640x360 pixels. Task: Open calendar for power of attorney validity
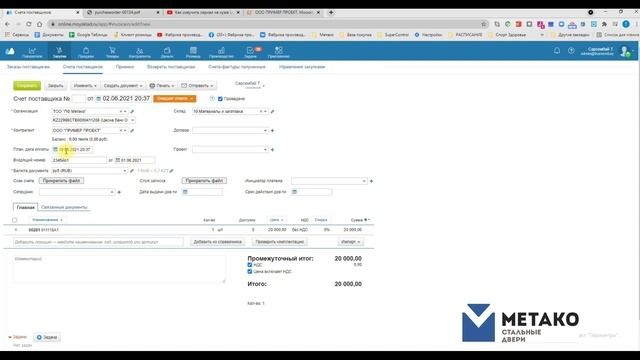tap(294, 192)
